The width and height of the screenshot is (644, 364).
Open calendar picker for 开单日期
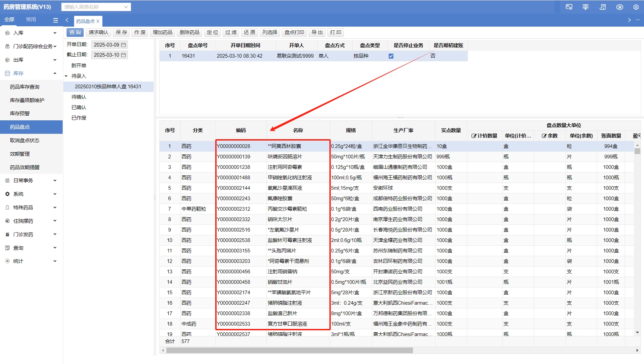(x=124, y=45)
